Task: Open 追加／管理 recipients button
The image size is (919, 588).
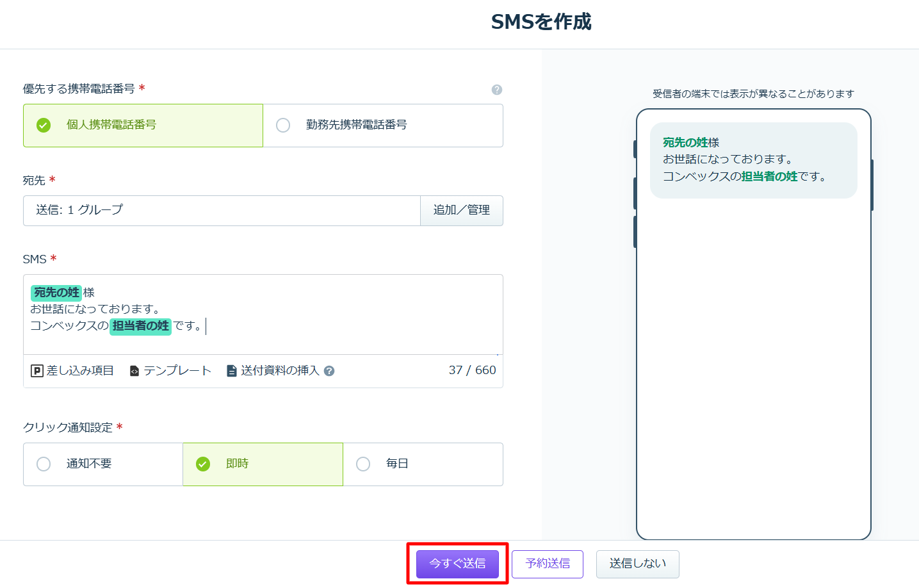Action: pos(462,211)
